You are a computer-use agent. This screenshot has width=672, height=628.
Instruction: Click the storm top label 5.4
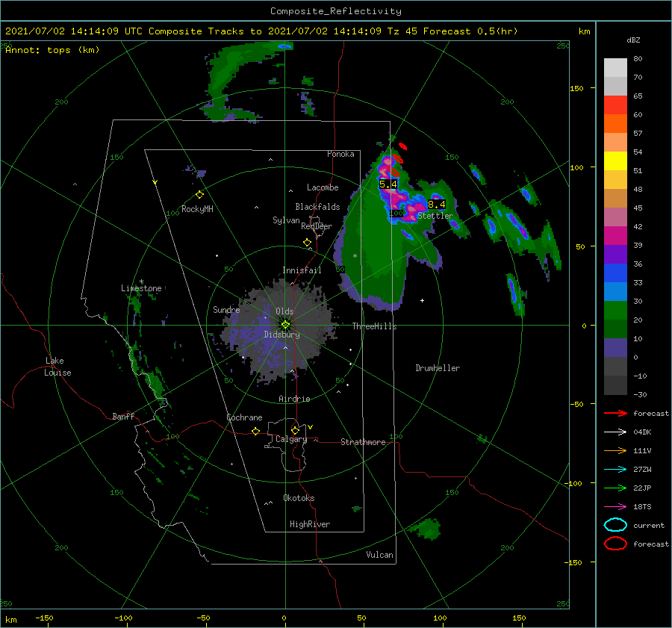[388, 184]
